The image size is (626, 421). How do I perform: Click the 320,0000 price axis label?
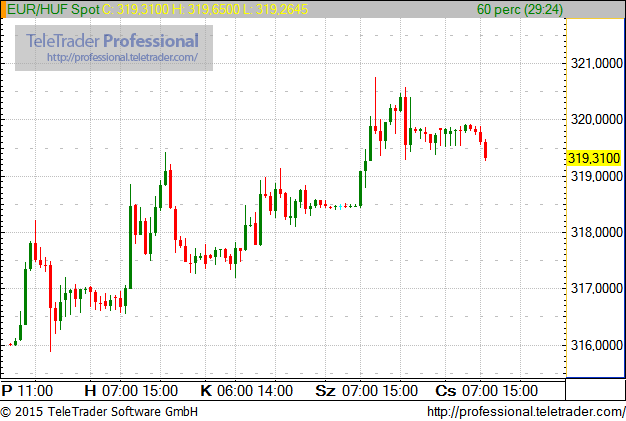pyautogui.click(x=596, y=119)
